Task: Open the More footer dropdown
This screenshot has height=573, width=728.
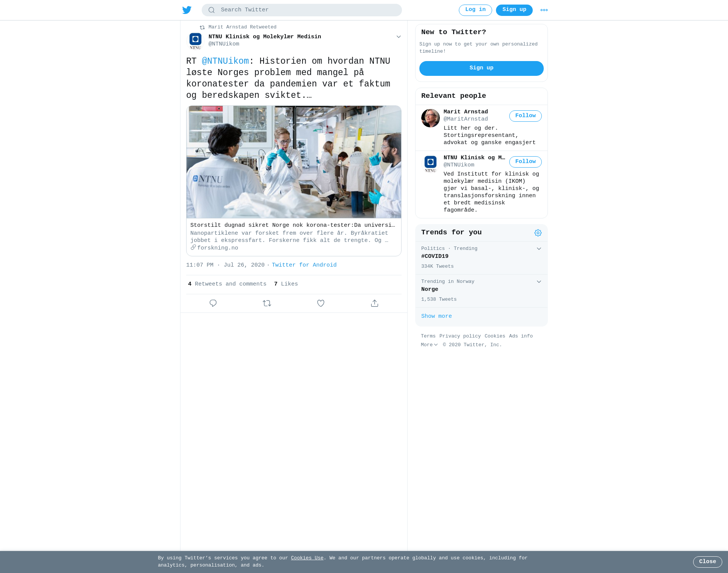Action: pyautogui.click(x=429, y=345)
